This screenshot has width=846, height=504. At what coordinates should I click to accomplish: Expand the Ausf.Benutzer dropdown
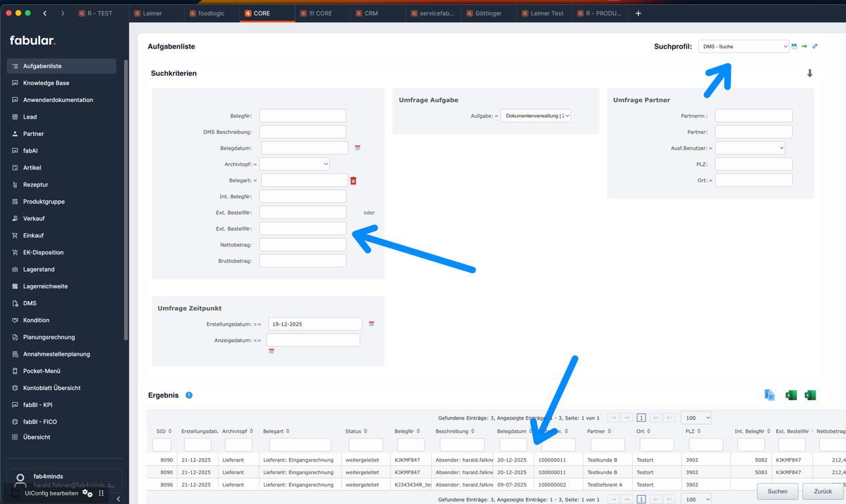[x=749, y=148]
